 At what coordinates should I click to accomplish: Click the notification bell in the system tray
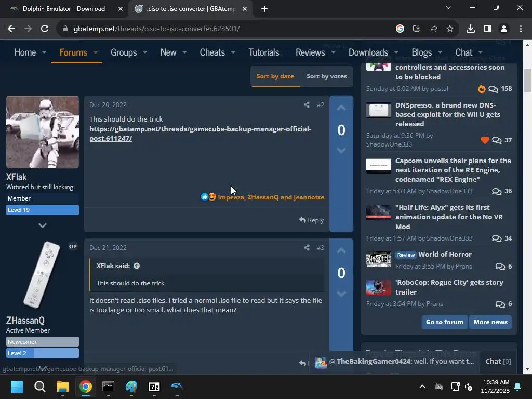[518, 387]
